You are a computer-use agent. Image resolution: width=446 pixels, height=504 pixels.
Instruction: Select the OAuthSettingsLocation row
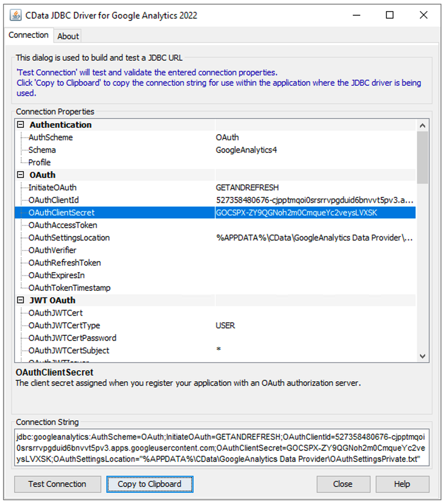[69, 237]
